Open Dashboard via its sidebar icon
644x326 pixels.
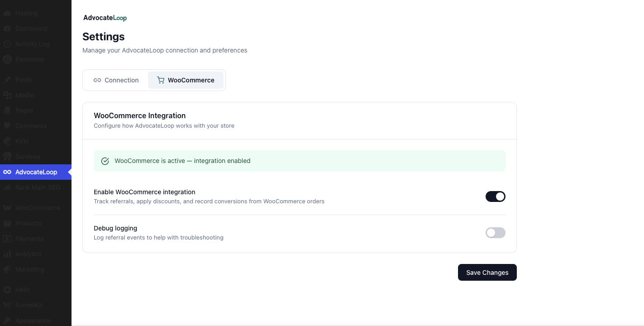[x=7, y=29]
